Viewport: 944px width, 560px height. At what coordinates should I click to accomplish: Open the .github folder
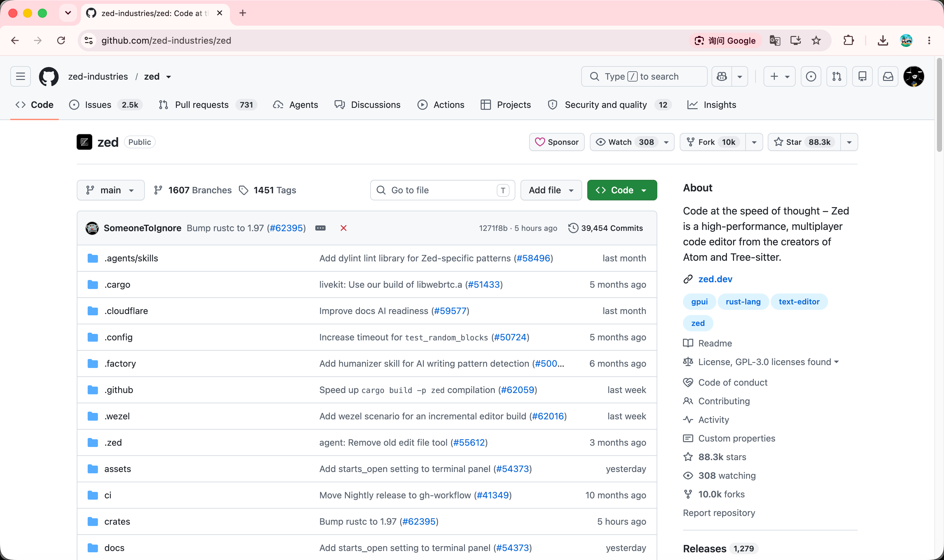pos(118,390)
